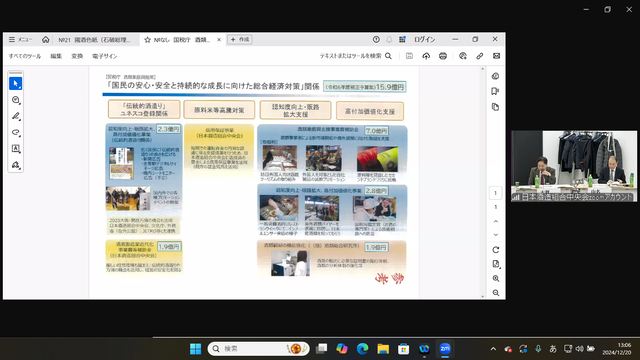640x360 pixels.
Task: Select the freehand draw loop tool
Action: pos(16,132)
